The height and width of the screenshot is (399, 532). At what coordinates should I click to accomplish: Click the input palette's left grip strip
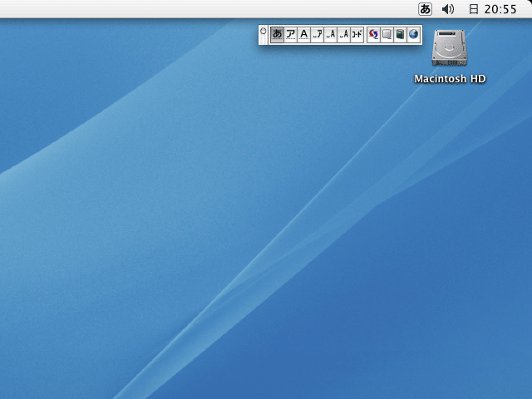264,39
